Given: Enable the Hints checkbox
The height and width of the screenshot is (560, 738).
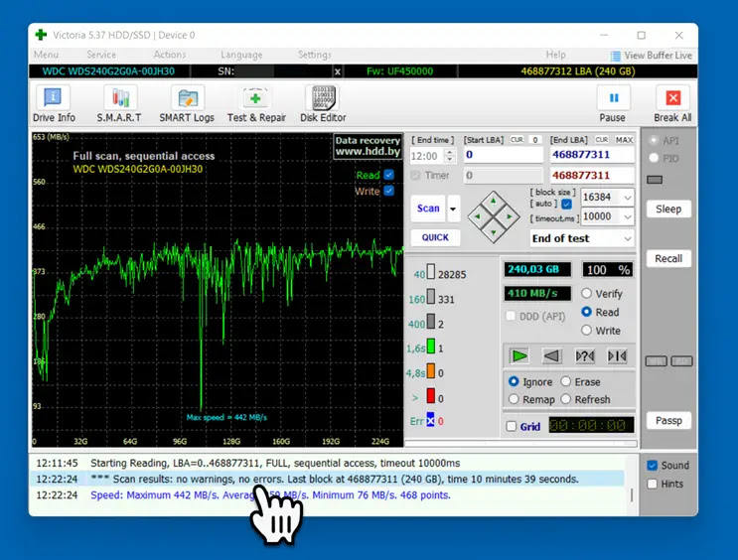Looking at the screenshot, I should [x=652, y=484].
